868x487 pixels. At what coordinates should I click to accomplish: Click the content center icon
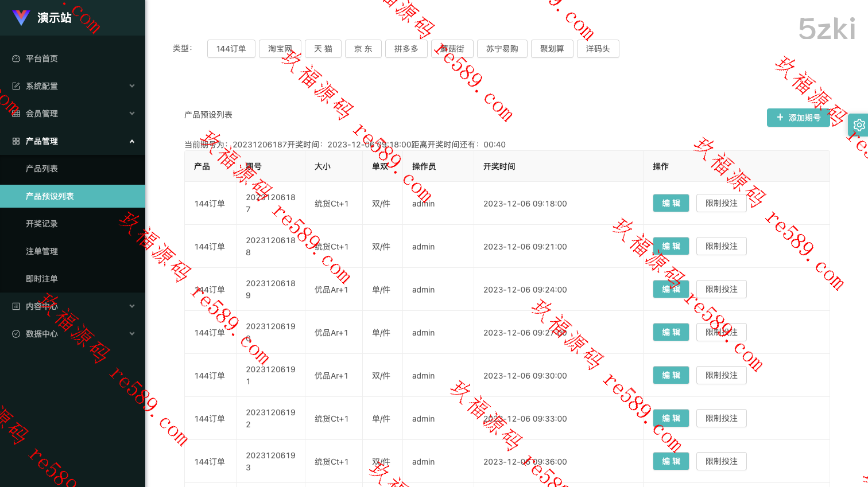16,306
